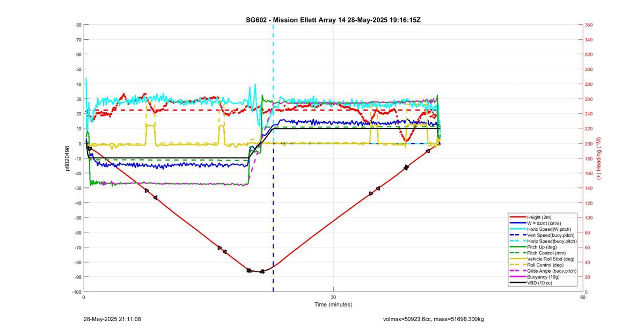Click the plot title SG602 Mission Ellett Array
The width and height of the screenshot is (644, 328).
point(333,20)
